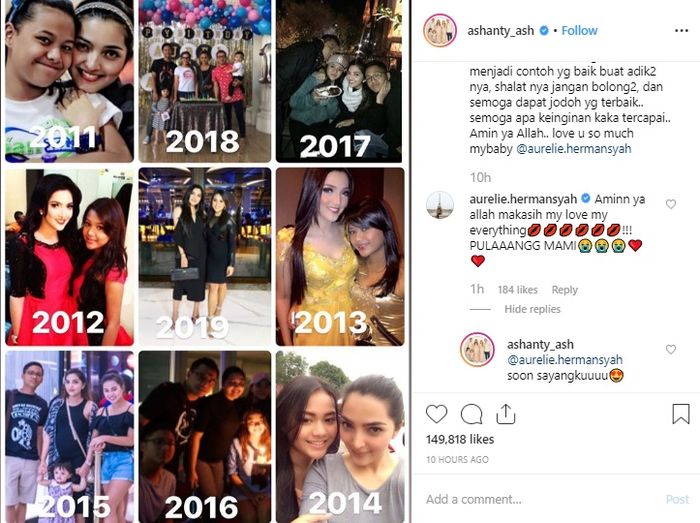
Task: View the 149,818 likes list
Action: click(x=460, y=439)
